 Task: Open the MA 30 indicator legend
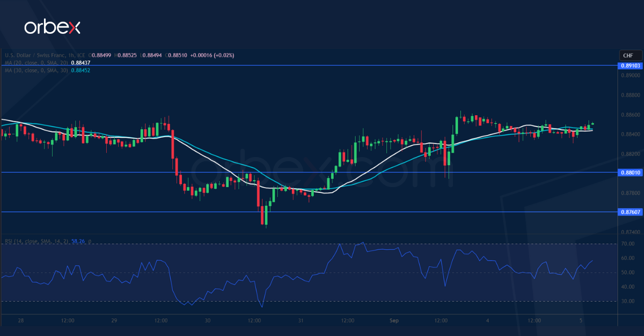pos(35,70)
